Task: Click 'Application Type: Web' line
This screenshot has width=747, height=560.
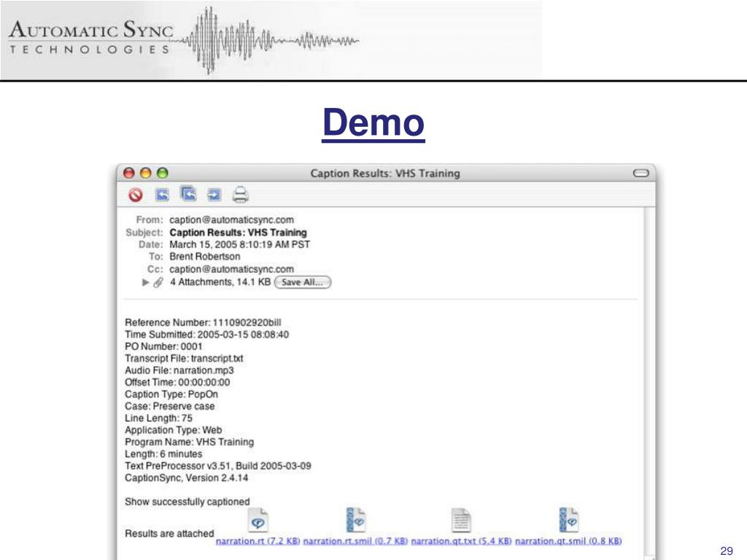Action: [174, 430]
